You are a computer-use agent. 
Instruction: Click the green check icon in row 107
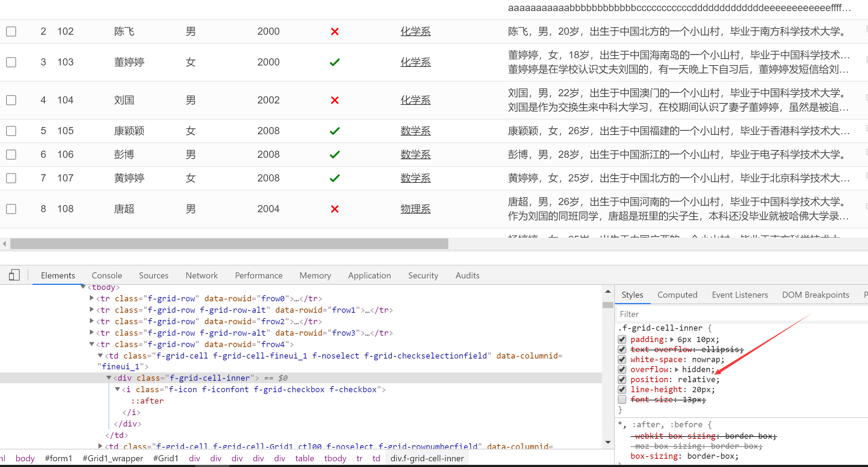coord(335,178)
